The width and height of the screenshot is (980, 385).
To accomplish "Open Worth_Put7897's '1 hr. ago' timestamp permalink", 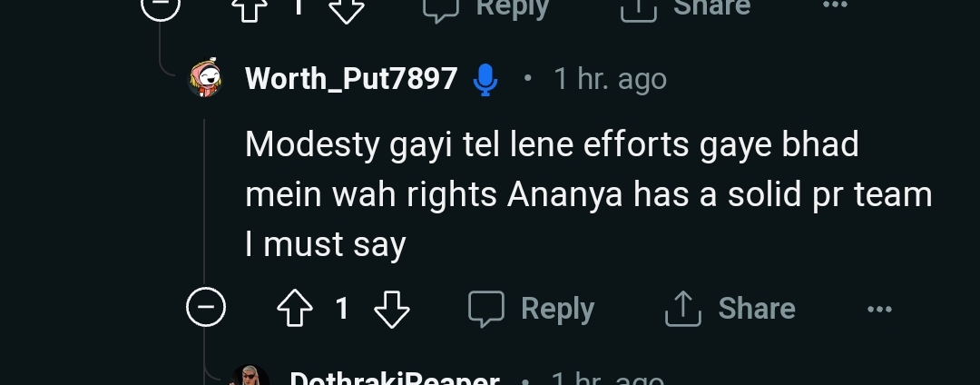I will point(610,79).
